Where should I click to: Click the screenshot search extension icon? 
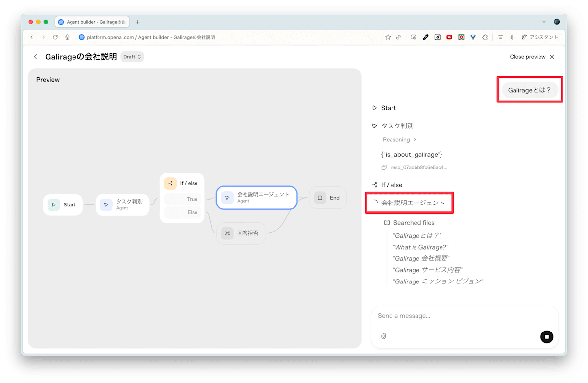pos(414,37)
